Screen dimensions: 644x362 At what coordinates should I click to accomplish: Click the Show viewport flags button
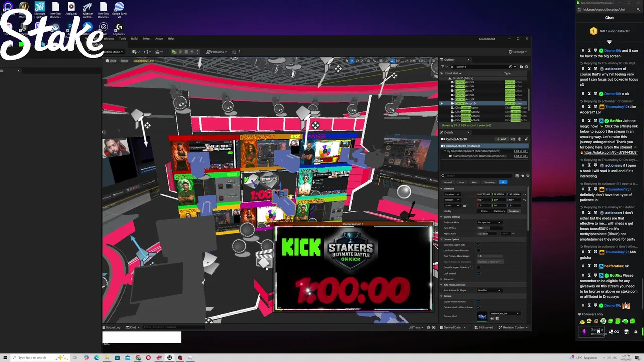point(124,61)
